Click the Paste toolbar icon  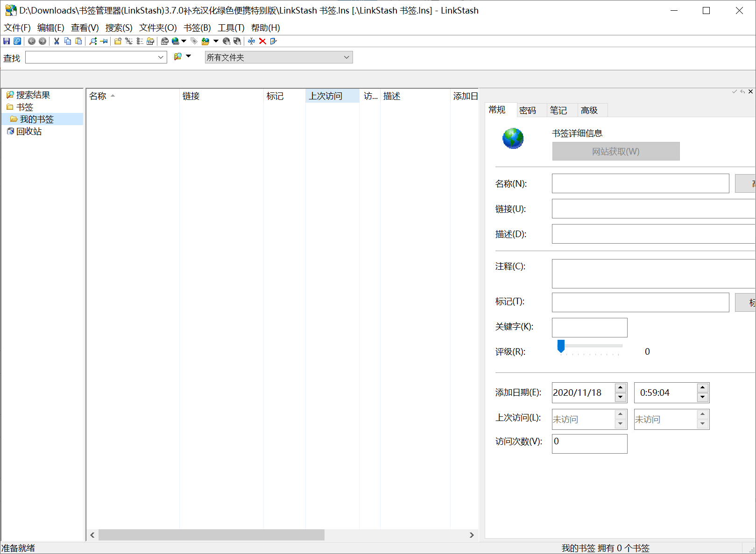(x=78, y=41)
